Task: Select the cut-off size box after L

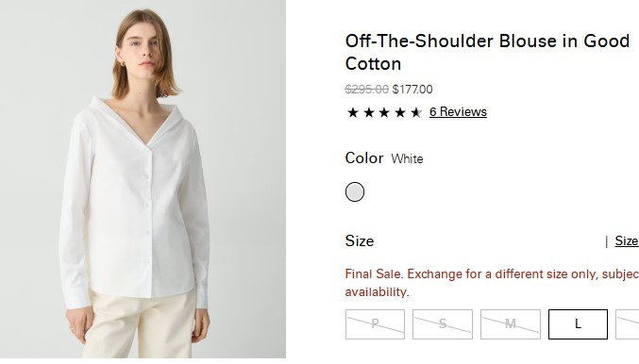Action: coord(628,324)
